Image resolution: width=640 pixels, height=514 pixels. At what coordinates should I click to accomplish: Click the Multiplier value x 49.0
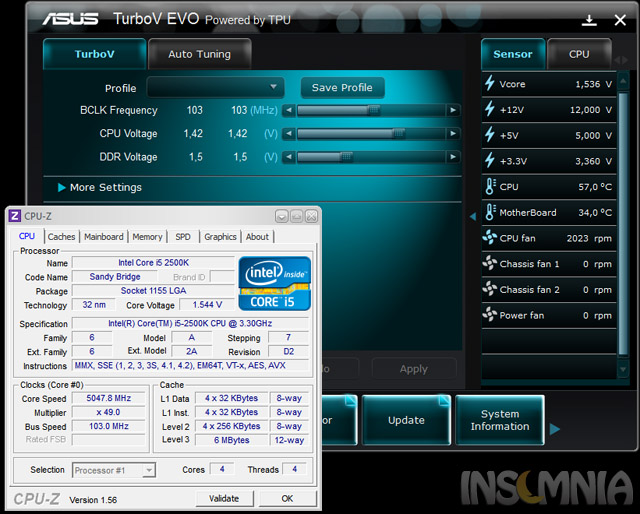click(109, 412)
